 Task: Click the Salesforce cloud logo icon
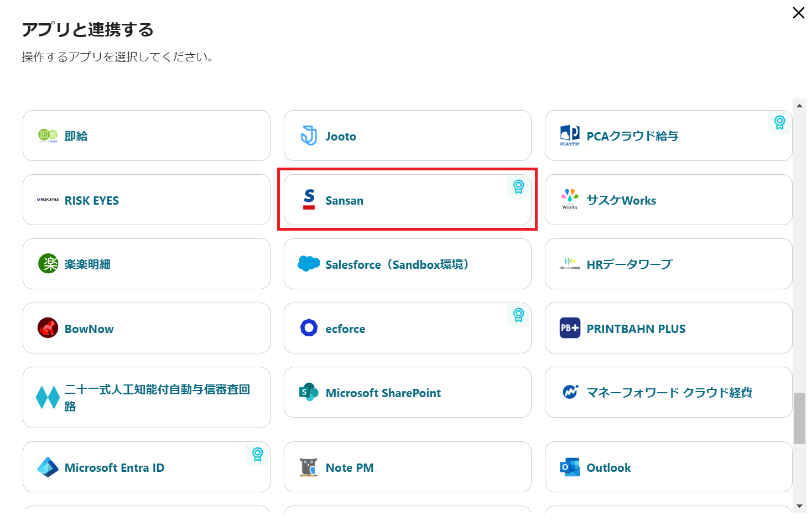(x=309, y=264)
